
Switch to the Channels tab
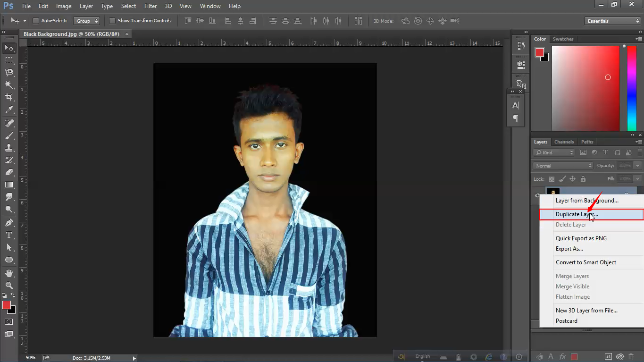[564, 142]
